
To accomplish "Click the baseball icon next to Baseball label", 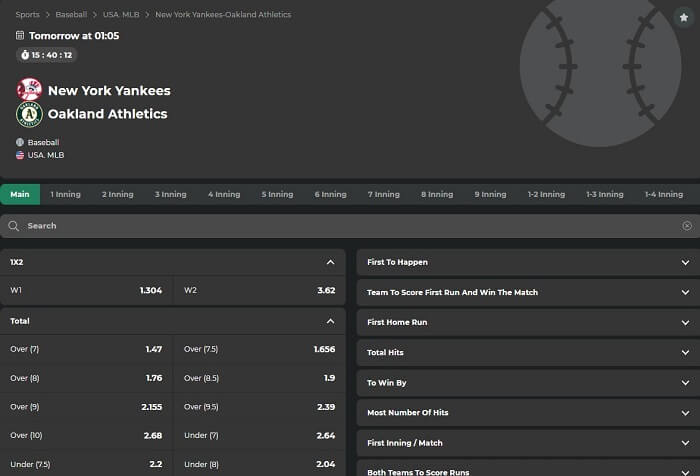I will pyautogui.click(x=20, y=142).
